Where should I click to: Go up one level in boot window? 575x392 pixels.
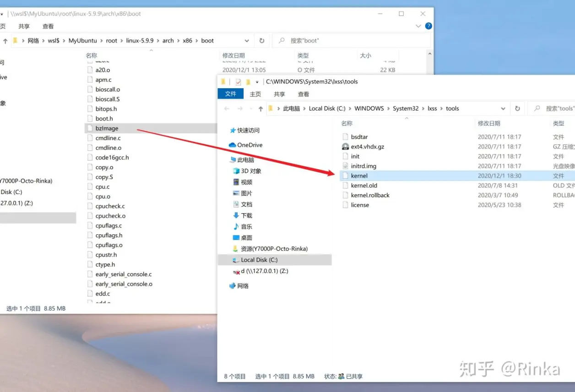click(x=5, y=41)
